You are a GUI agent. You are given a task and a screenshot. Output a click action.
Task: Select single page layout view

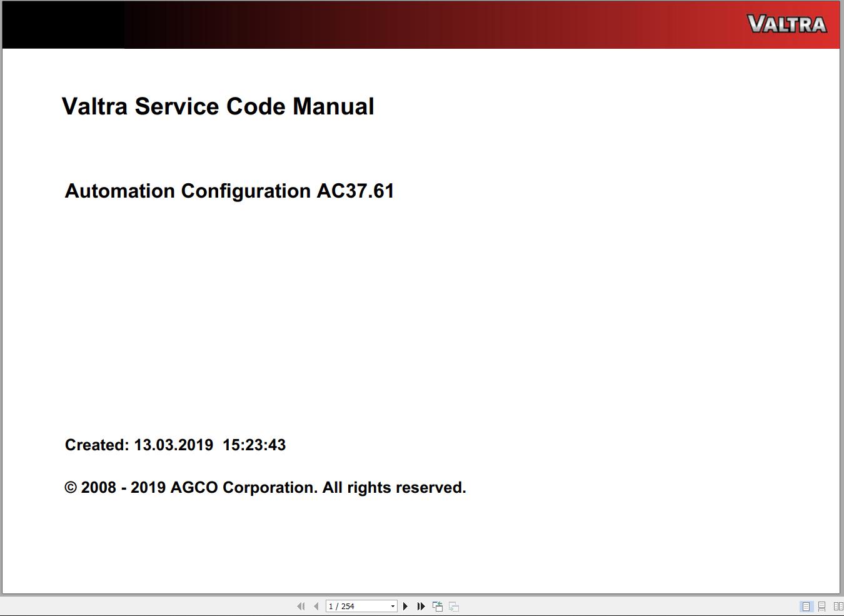[x=806, y=606]
